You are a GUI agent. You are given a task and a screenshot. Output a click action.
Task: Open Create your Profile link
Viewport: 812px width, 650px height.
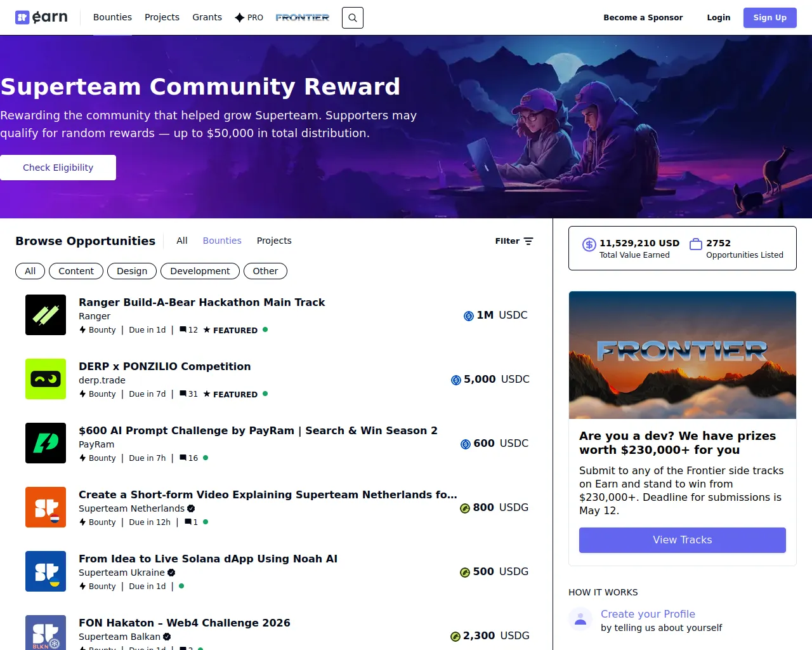click(x=648, y=614)
